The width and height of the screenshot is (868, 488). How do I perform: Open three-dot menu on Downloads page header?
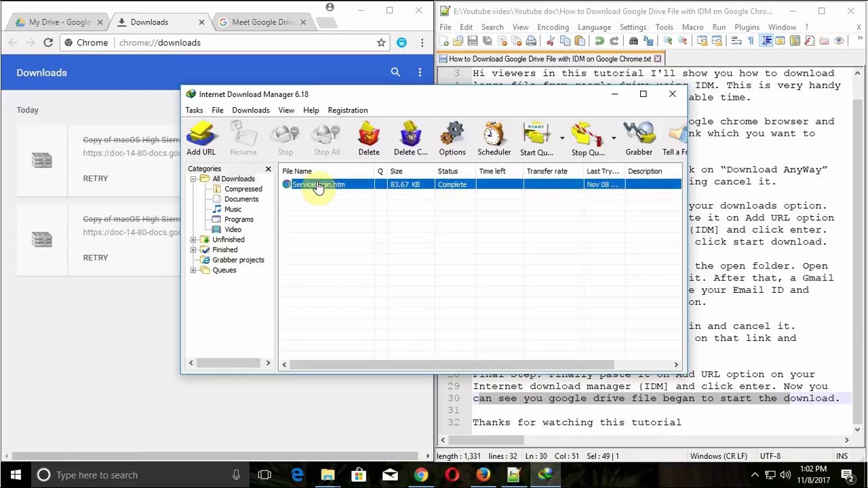(420, 73)
